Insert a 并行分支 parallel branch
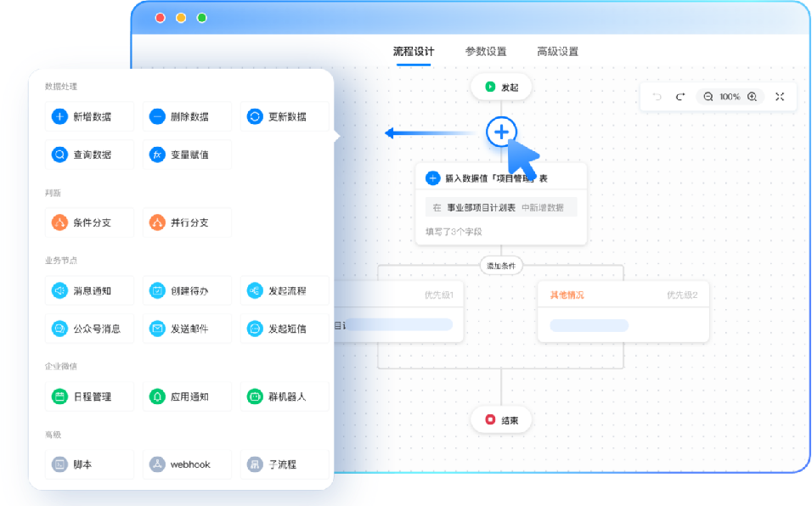The image size is (812, 506). coord(187,222)
